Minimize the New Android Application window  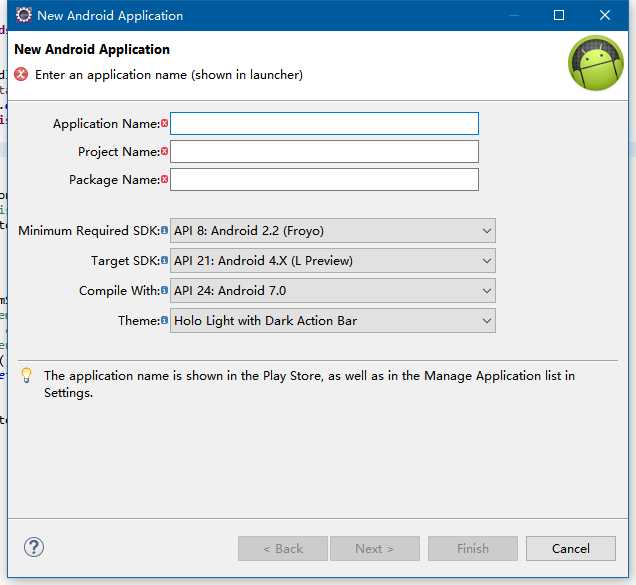[514, 15]
